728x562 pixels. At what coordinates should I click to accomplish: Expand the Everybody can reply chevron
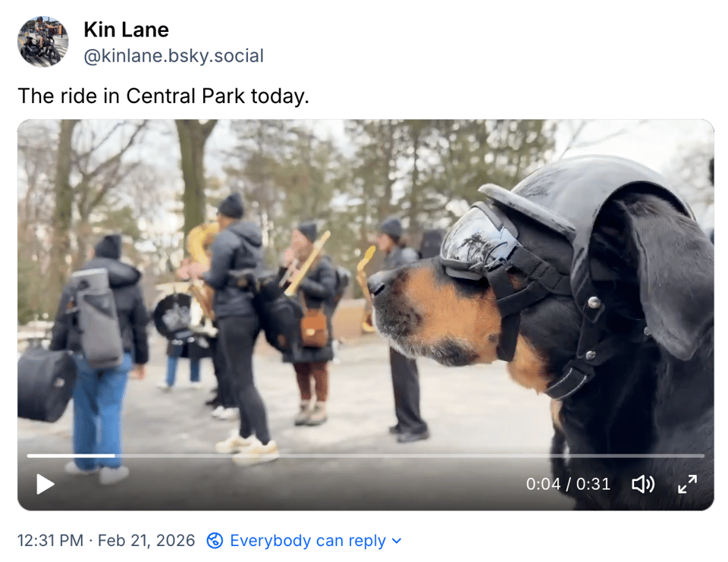click(x=397, y=541)
